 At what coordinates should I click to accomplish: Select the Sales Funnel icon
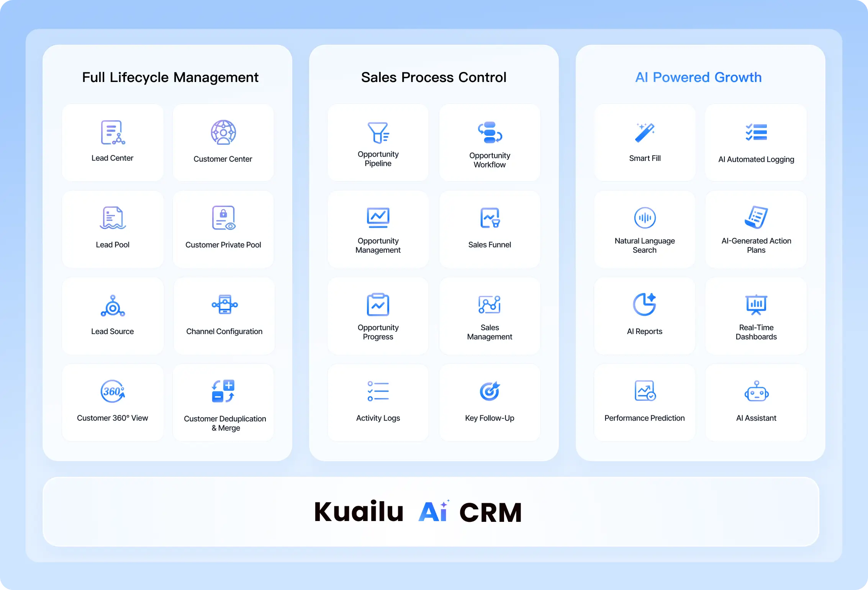click(x=490, y=218)
